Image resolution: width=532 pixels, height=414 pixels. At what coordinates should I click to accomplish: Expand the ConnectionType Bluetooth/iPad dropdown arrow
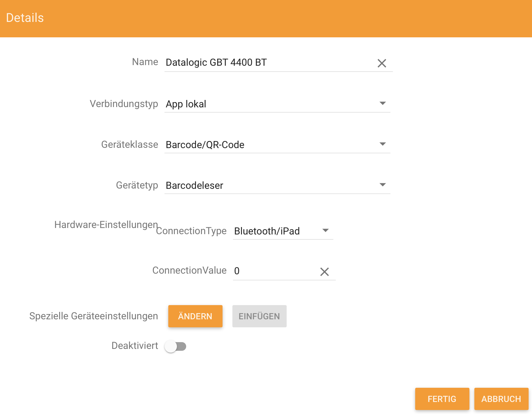(325, 230)
